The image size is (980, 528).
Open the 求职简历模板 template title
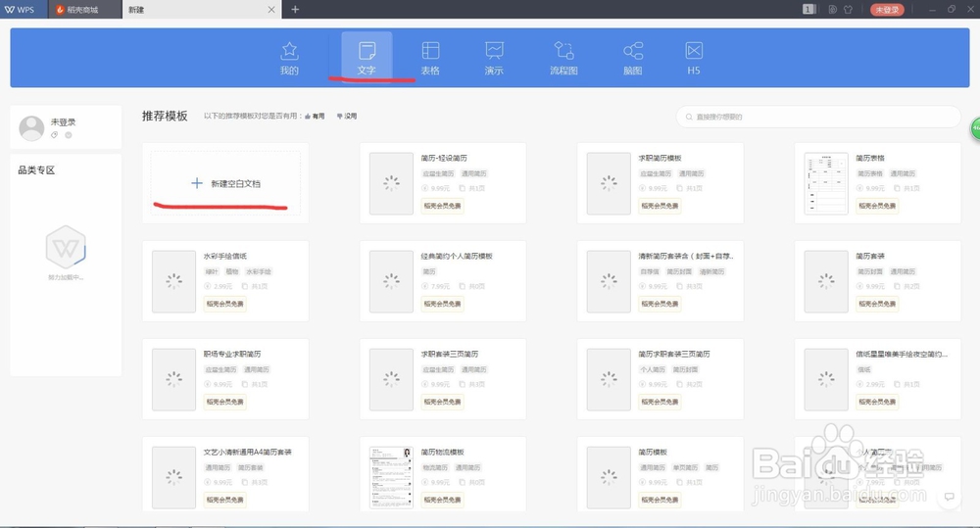(x=660, y=158)
